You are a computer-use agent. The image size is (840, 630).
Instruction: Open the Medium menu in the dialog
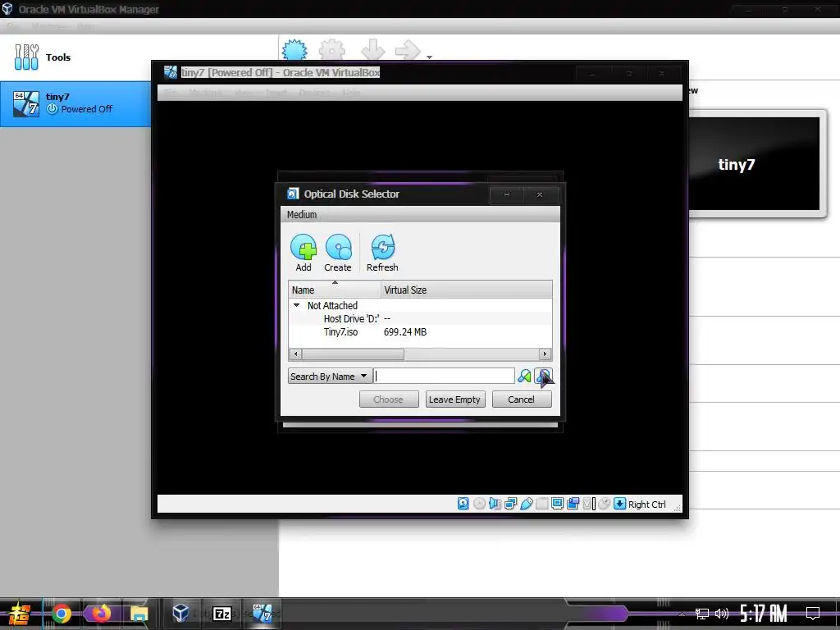(x=302, y=214)
